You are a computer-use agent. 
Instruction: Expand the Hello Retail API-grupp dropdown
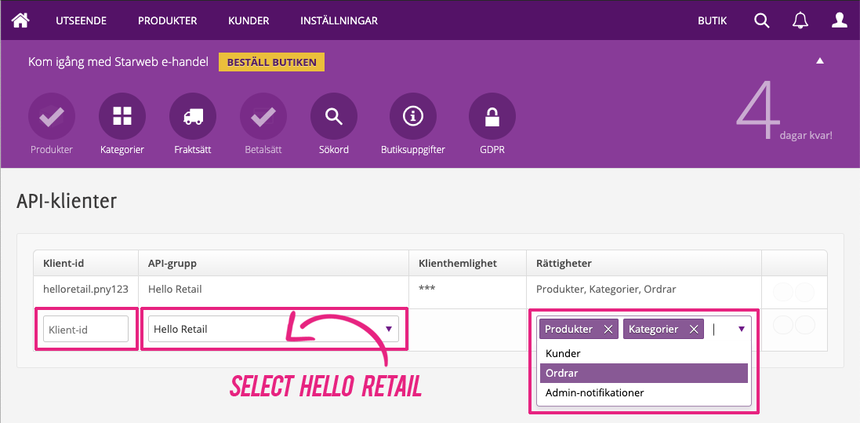pyautogui.click(x=388, y=329)
